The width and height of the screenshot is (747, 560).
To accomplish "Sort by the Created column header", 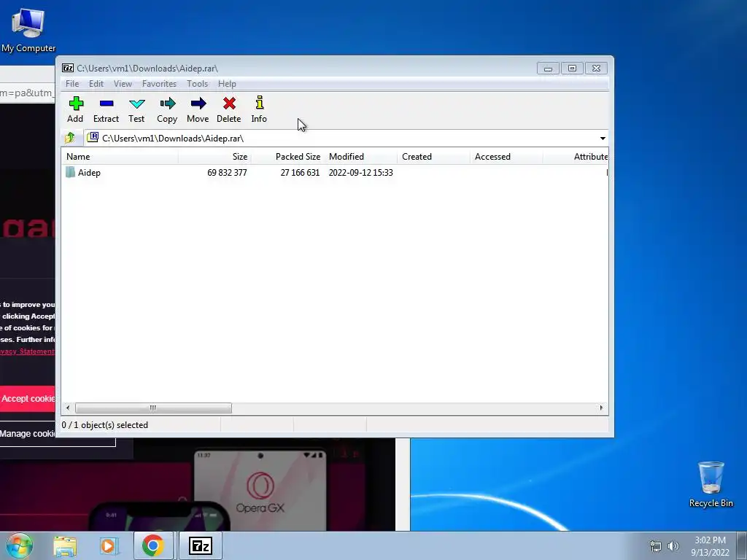I will pos(433,157).
